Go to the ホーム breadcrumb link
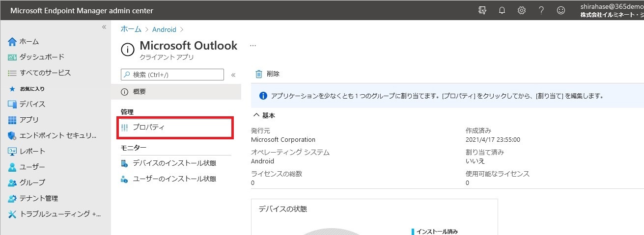644x235 pixels. point(131,29)
